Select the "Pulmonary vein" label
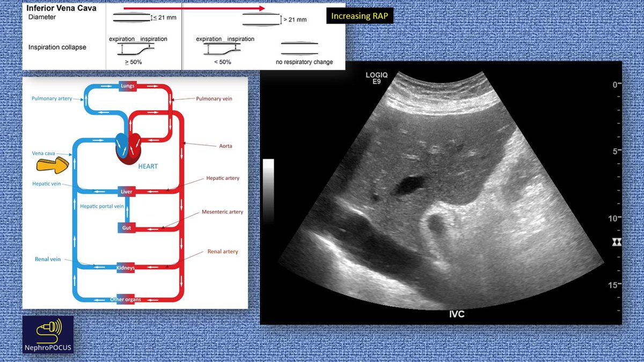The width and height of the screenshot is (644, 362). 214,99
